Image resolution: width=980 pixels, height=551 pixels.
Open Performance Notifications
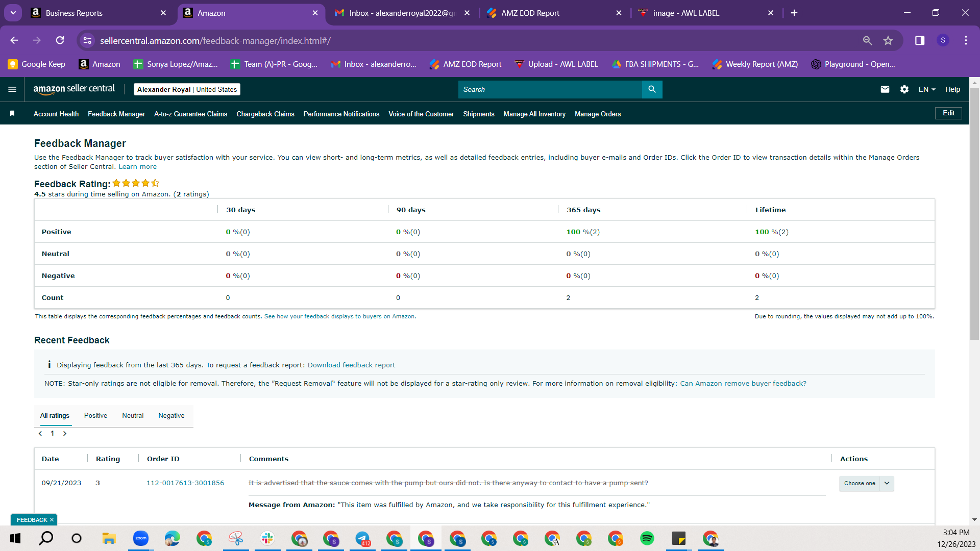[341, 114]
